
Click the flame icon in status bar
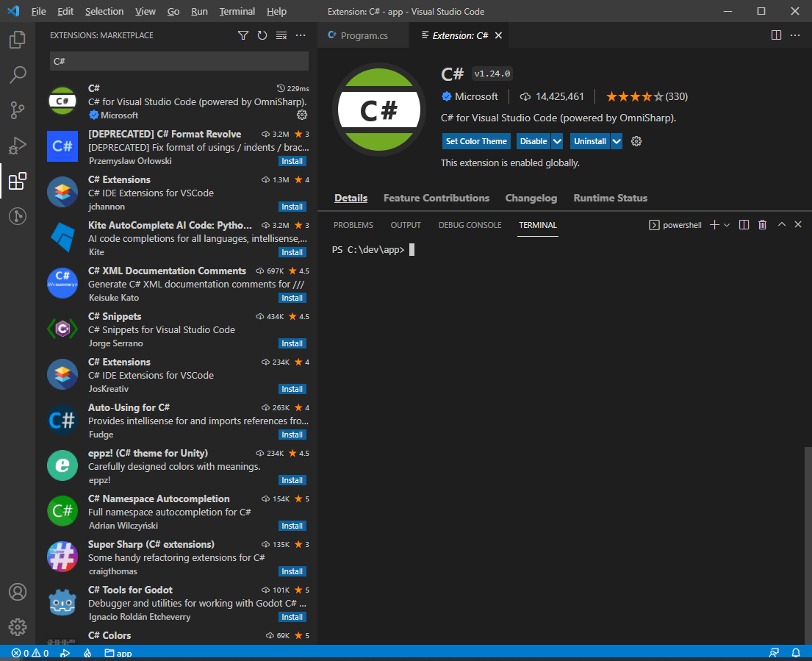[87, 653]
